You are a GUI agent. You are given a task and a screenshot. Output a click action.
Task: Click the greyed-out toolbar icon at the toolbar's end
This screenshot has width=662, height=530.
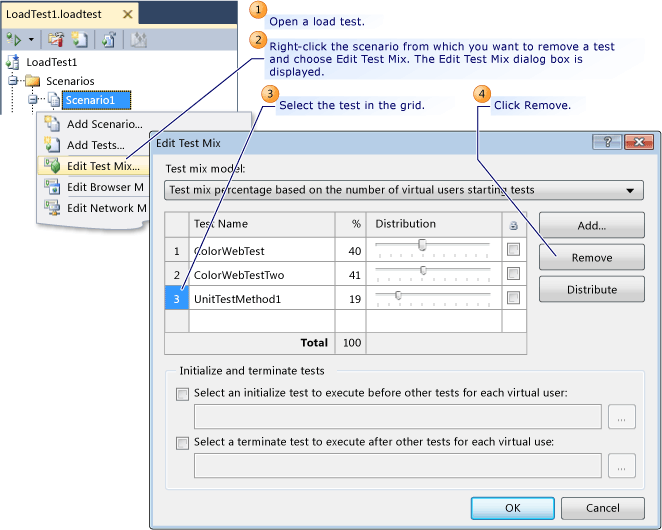point(138,40)
